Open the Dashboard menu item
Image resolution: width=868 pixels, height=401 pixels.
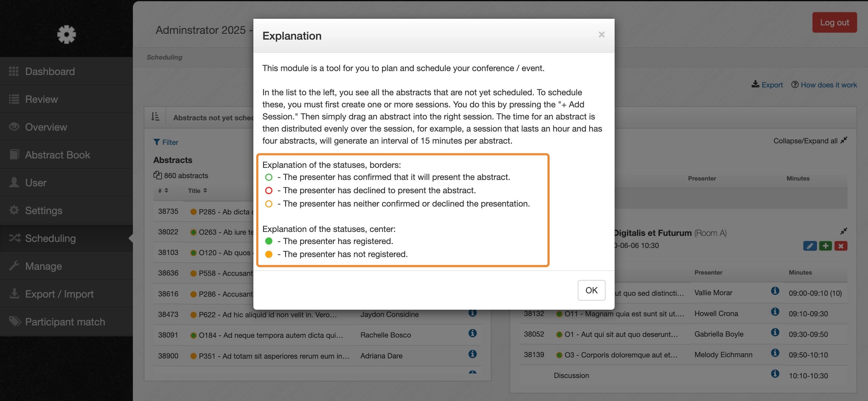[50, 71]
